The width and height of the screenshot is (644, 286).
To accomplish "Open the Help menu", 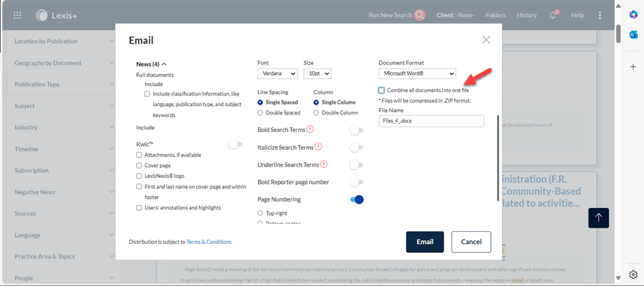I will [577, 15].
